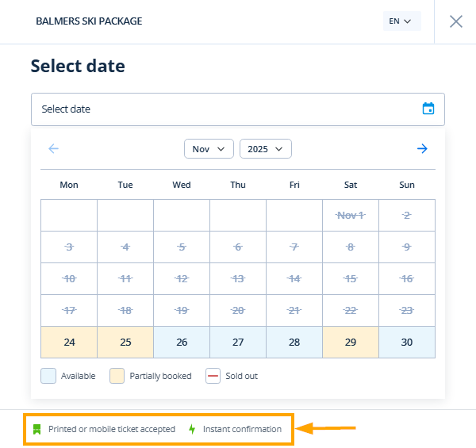Click the instant confirmation lightning icon
Screen dimensions: 476x448
tap(191, 429)
